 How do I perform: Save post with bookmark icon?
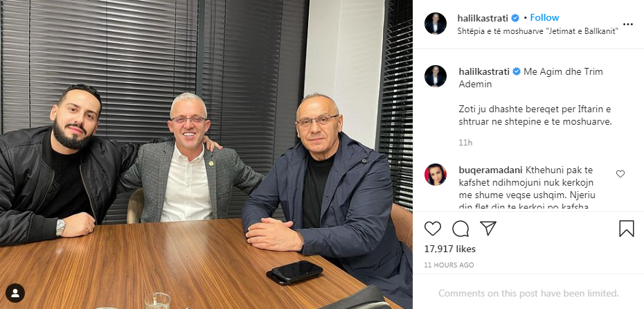click(626, 229)
